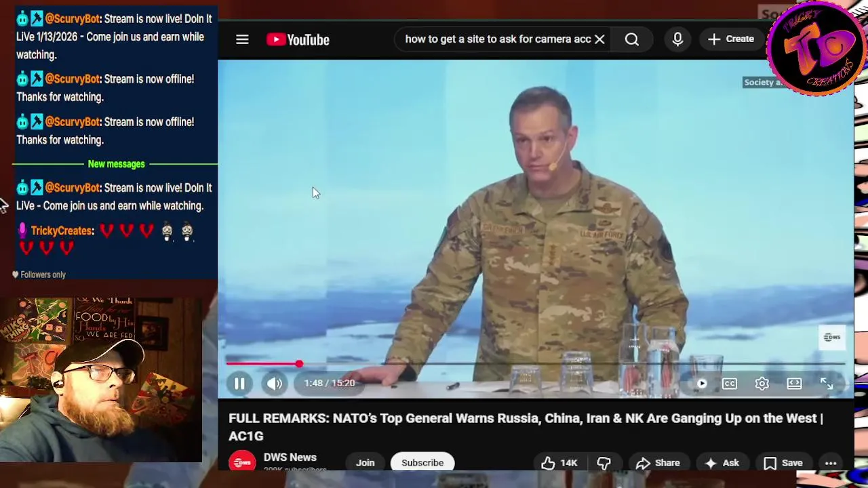This screenshot has width=868, height=488.
Task: Click the Tricky Creations logo overlay
Action: point(816,49)
